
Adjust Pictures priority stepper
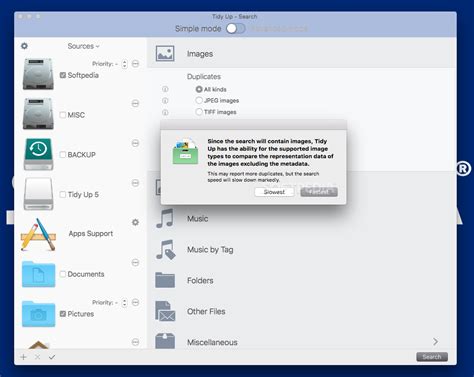pyautogui.click(x=124, y=303)
